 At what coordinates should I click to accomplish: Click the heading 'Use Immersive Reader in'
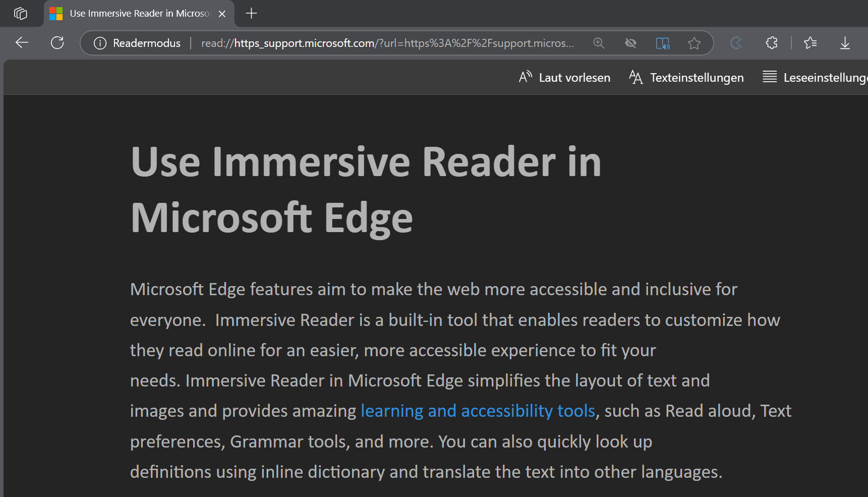click(366, 162)
